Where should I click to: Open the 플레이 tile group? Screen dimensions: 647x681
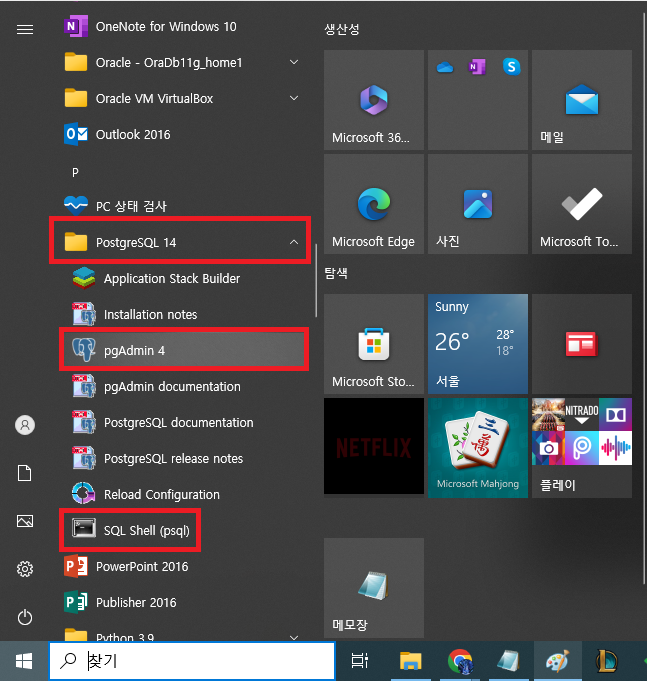582,448
